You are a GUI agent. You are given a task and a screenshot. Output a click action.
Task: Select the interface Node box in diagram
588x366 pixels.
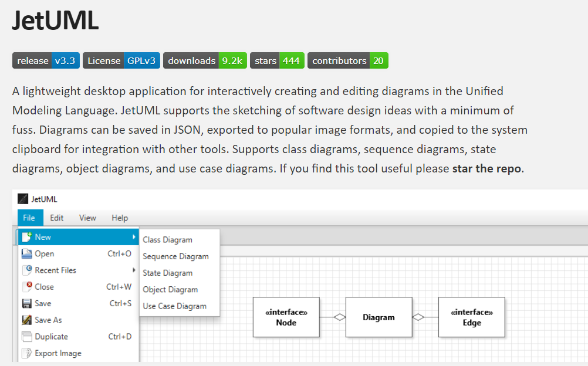286,317
